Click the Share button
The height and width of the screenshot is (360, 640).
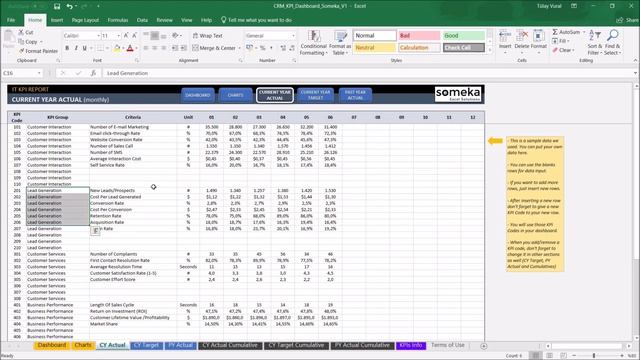(x=628, y=20)
